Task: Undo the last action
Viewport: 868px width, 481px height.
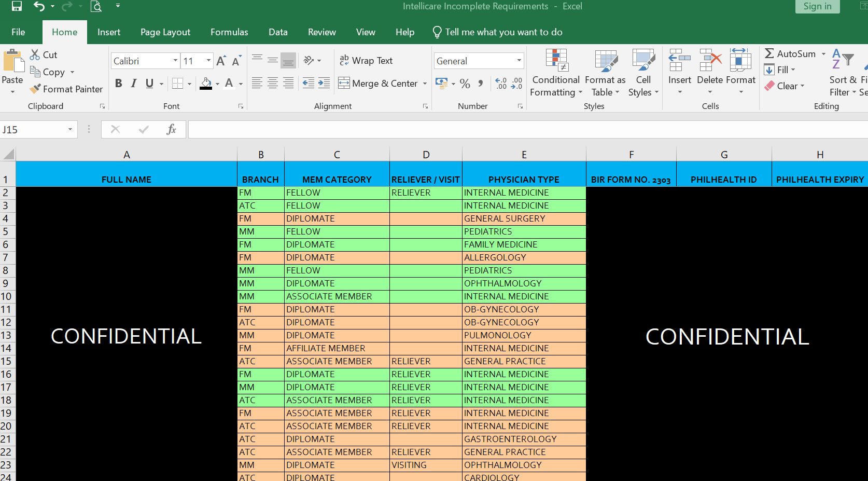Action: point(39,6)
